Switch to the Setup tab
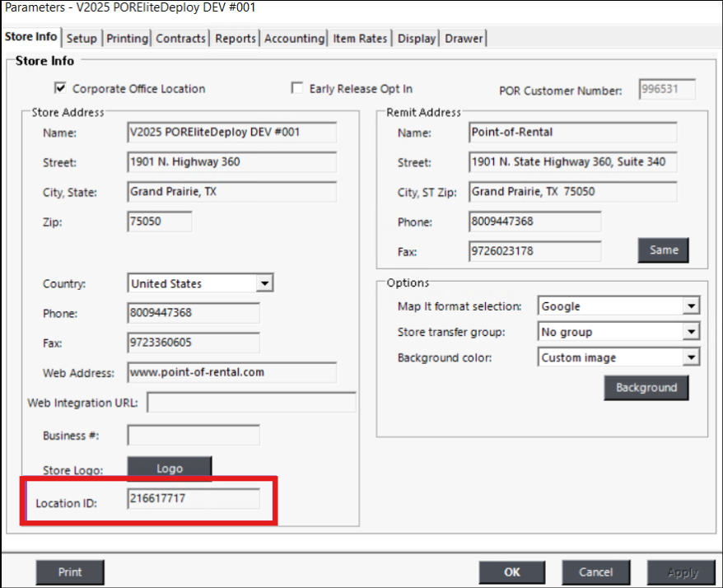723x588 pixels. [82, 38]
